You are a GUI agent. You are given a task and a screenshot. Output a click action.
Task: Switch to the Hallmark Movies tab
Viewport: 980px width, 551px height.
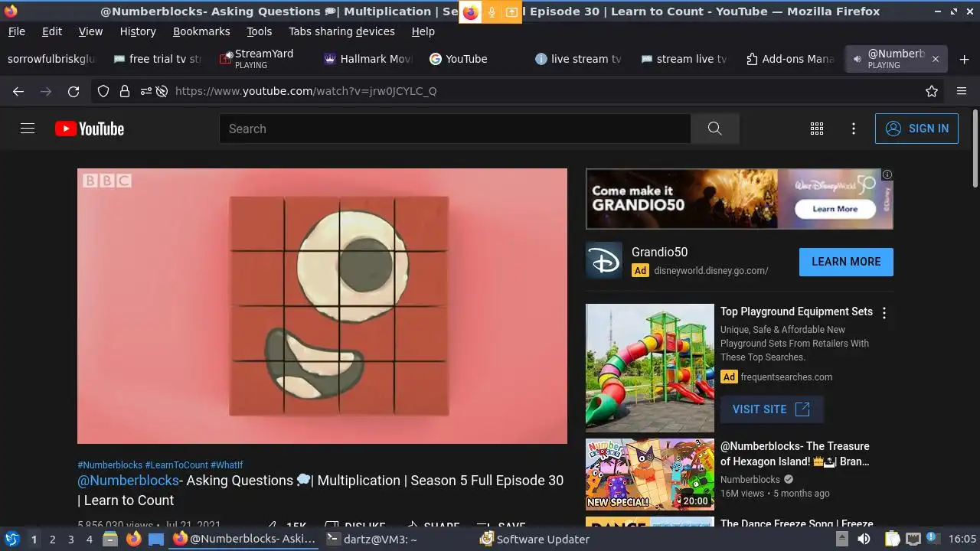[x=368, y=59]
